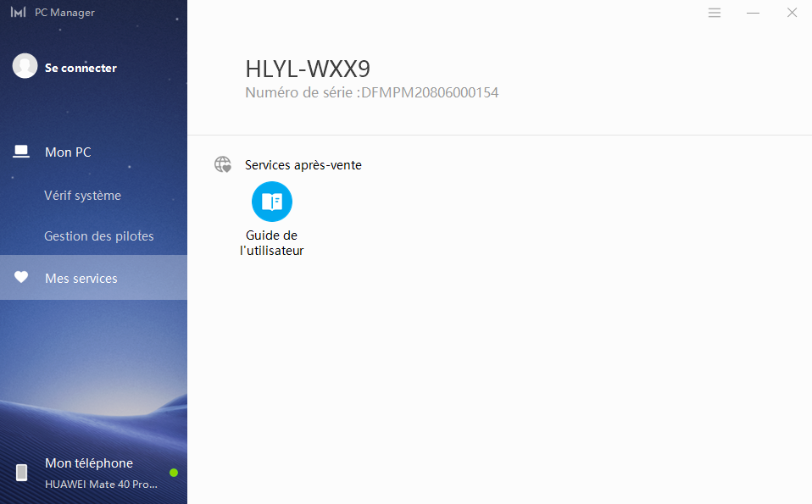The height and width of the screenshot is (504, 812).
Task: Open the Vérif système section
Action: coord(82,196)
